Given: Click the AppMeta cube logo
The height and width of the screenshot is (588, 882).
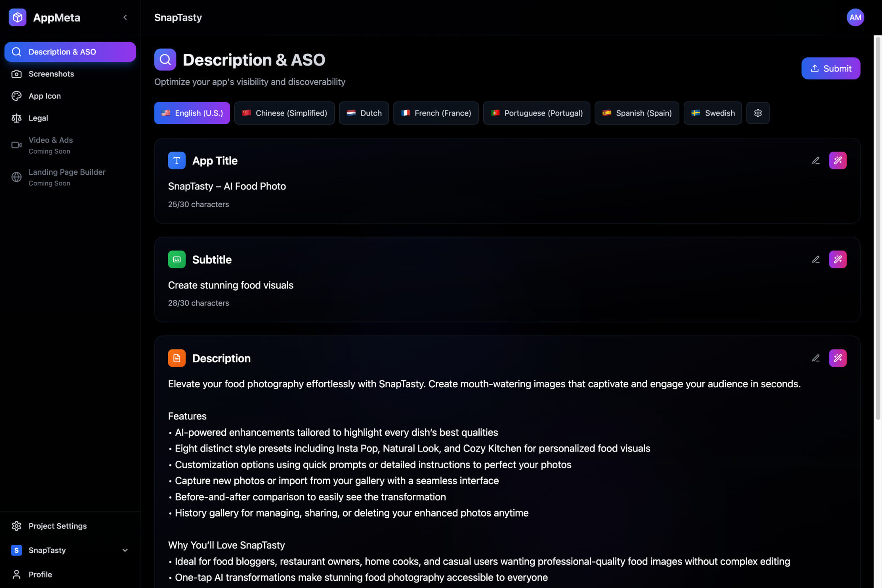Looking at the screenshot, I should 17,17.
